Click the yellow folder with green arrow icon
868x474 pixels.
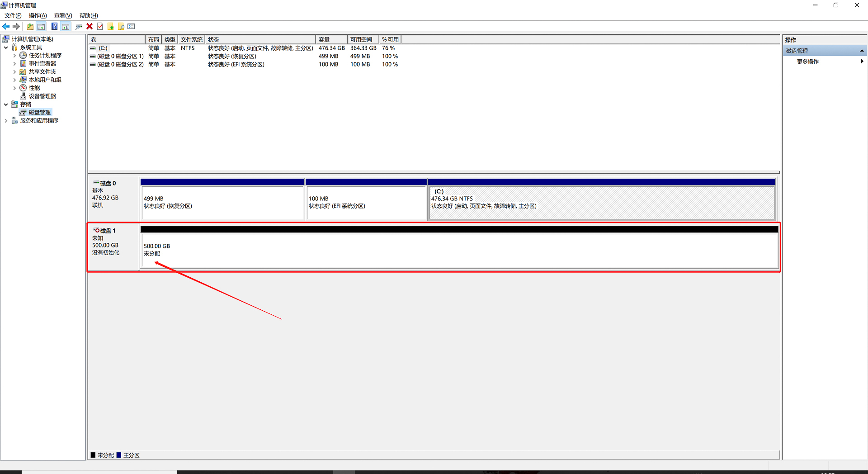coord(111,27)
